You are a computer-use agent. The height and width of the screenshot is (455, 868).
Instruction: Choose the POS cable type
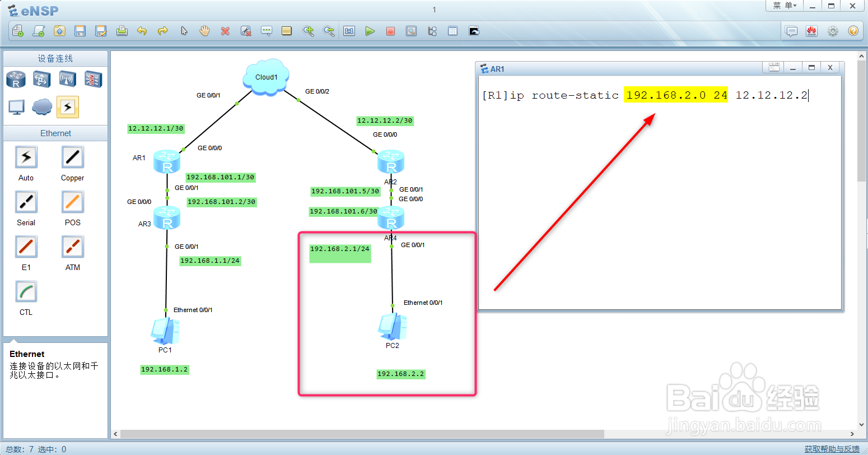(x=72, y=202)
